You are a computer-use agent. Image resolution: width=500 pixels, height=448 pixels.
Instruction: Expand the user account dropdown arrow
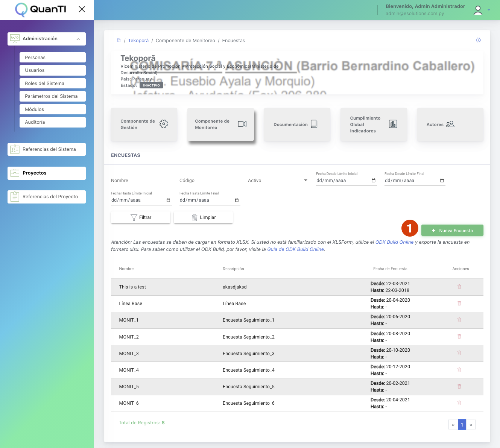pos(489,10)
